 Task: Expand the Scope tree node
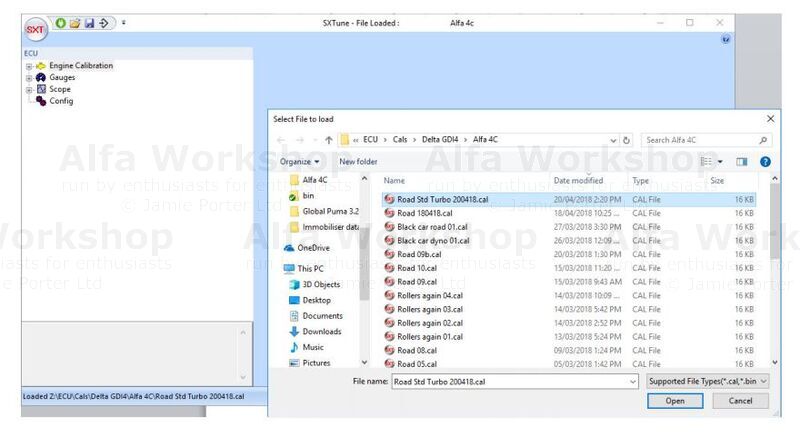29,89
